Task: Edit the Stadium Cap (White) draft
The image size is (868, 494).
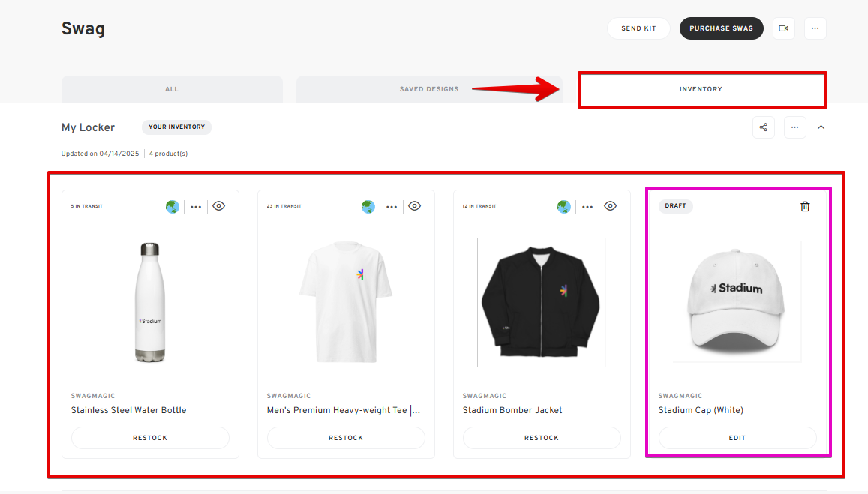Action: coord(737,438)
